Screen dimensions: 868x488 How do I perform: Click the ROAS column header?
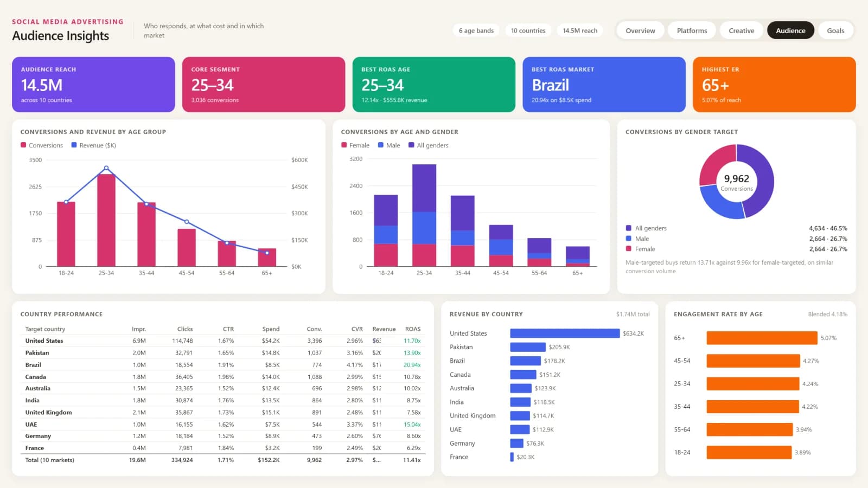pos(413,329)
